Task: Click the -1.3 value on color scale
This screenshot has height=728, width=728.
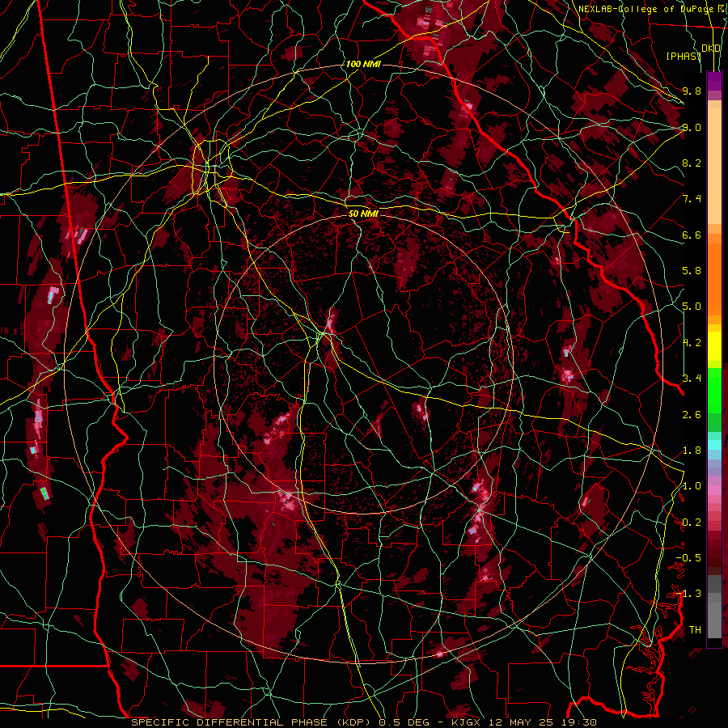Action: [688, 594]
